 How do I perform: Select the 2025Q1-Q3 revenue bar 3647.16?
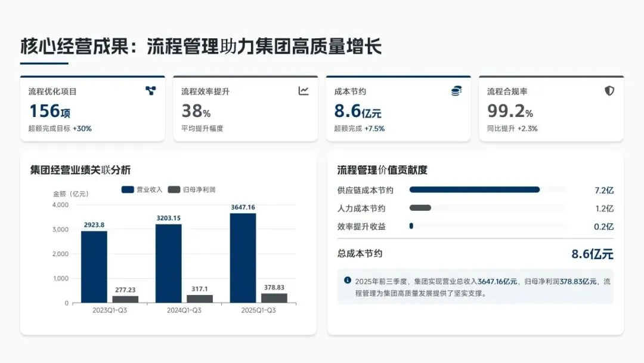click(243, 258)
